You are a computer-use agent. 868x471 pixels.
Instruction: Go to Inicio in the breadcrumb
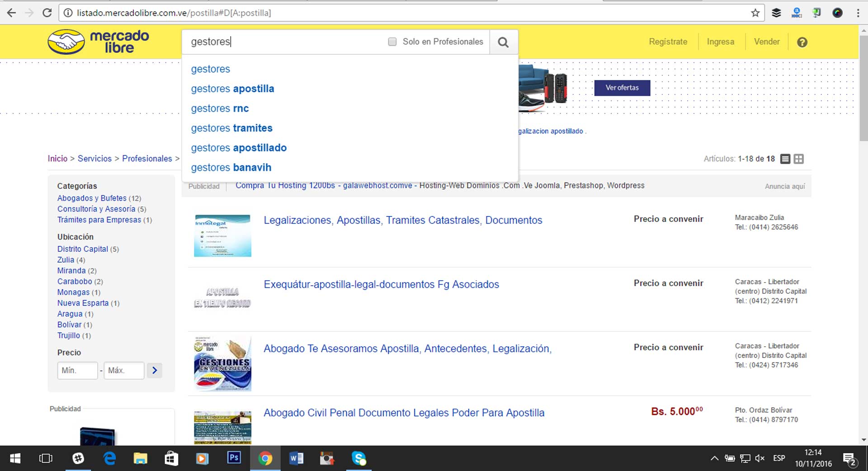(57, 159)
